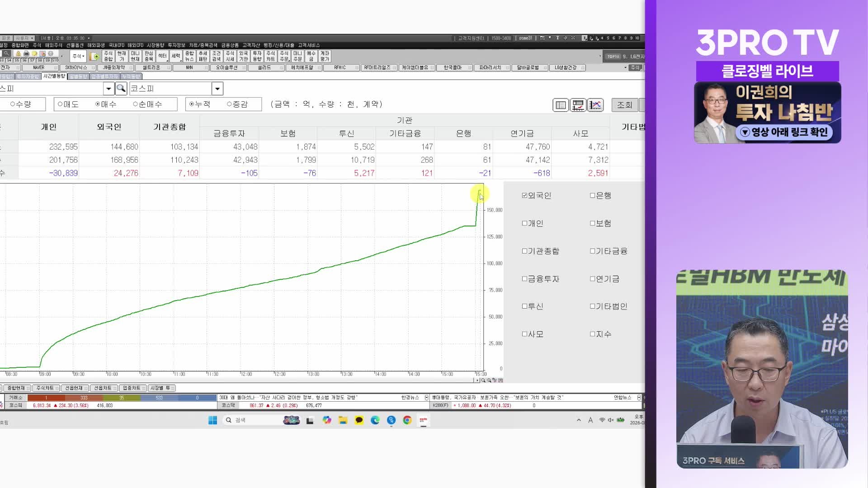This screenshot has width=868, height=488.
Task: Open Edge browser from the taskbar
Action: pyautogui.click(x=375, y=420)
